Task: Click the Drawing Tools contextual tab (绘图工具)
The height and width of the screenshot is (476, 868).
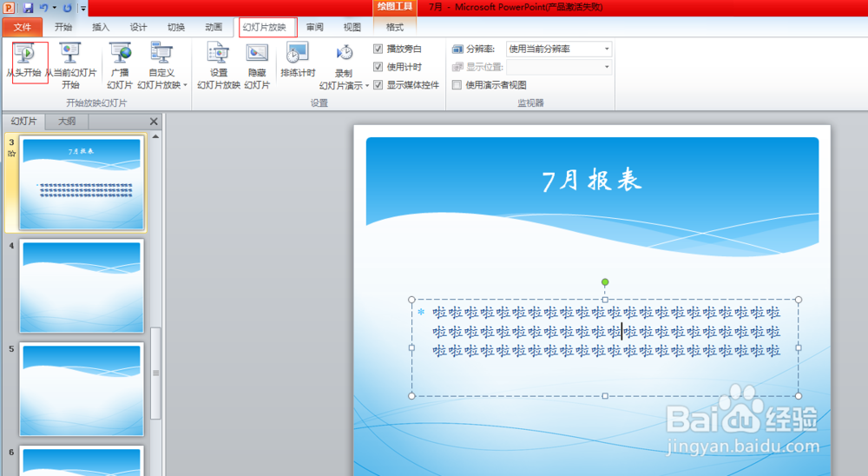Action: click(395, 7)
